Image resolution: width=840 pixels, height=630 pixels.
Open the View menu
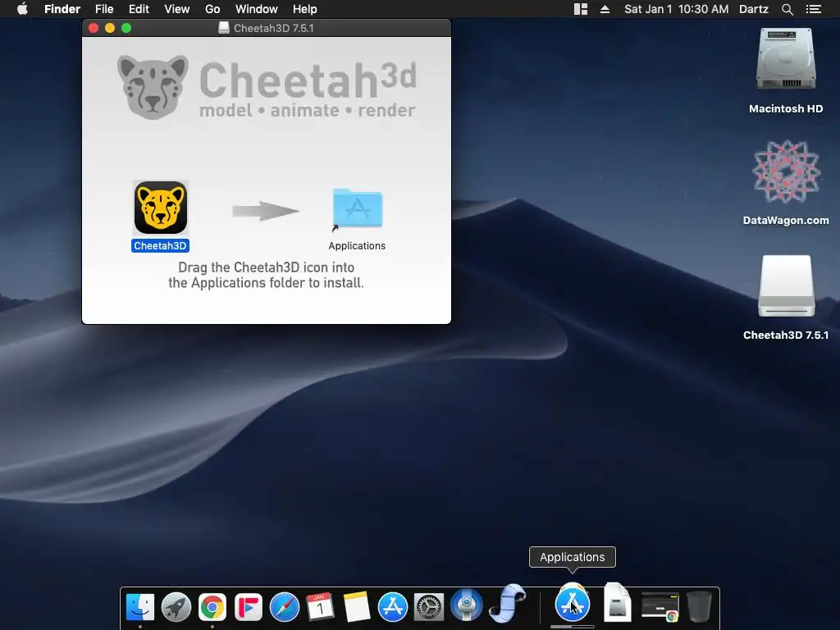tap(177, 9)
